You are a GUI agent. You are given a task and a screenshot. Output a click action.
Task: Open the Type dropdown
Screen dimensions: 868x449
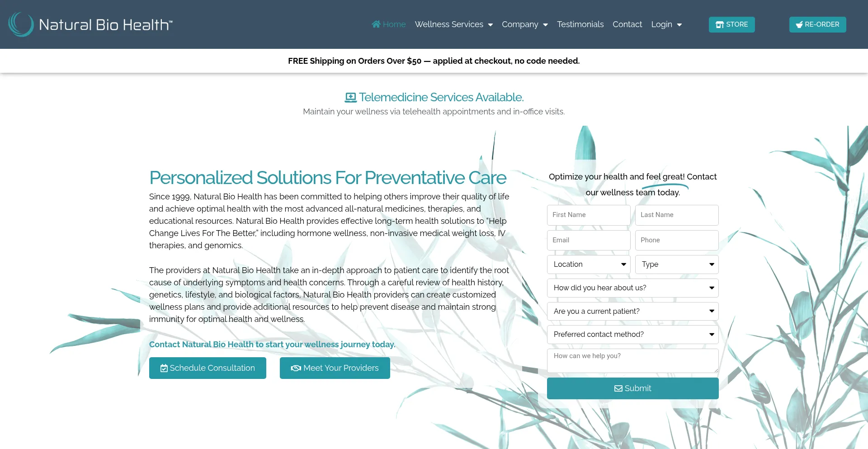676,265
